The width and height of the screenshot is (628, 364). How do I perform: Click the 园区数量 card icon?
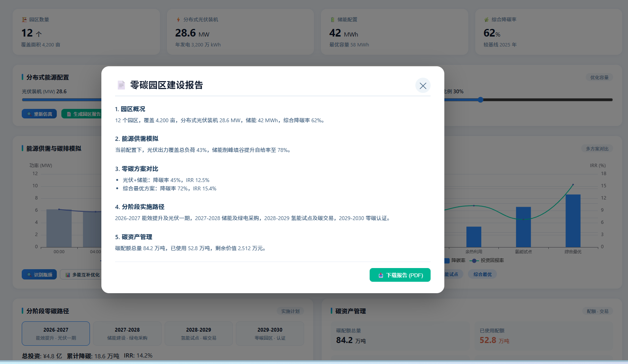pos(24,19)
